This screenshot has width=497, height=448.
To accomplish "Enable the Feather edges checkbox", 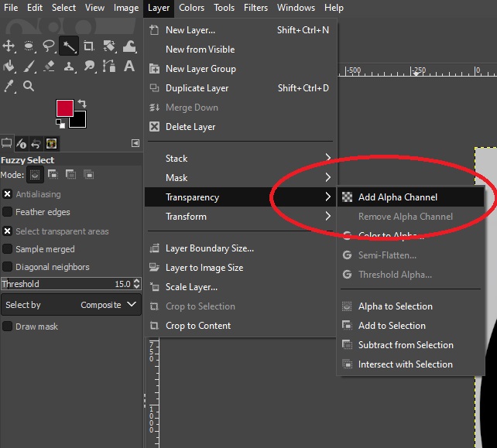I will pyautogui.click(x=7, y=212).
